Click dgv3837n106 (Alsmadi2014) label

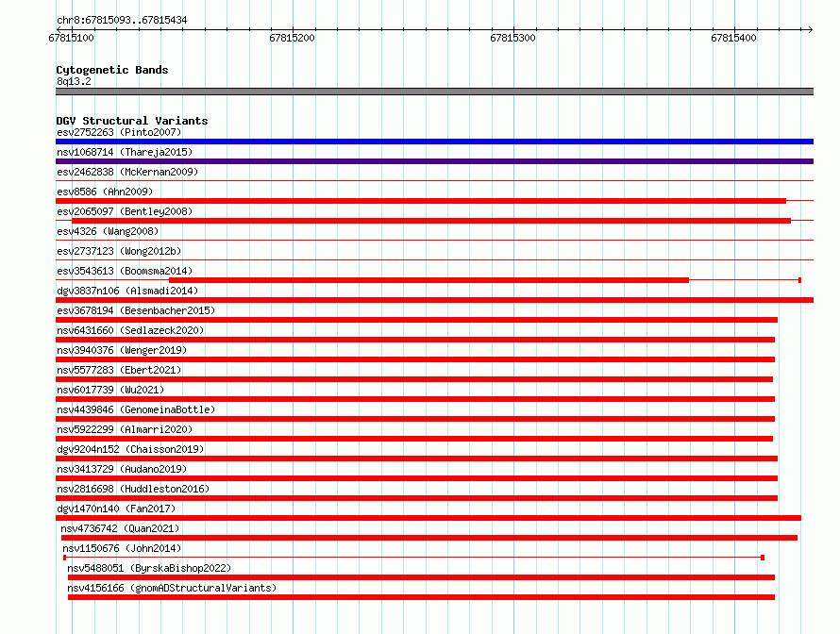click(127, 291)
